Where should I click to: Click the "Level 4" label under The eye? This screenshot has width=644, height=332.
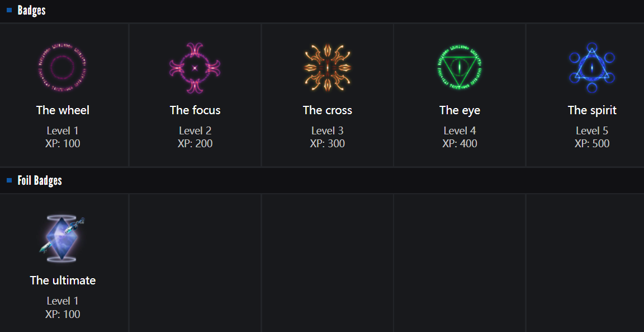coord(460,131)
